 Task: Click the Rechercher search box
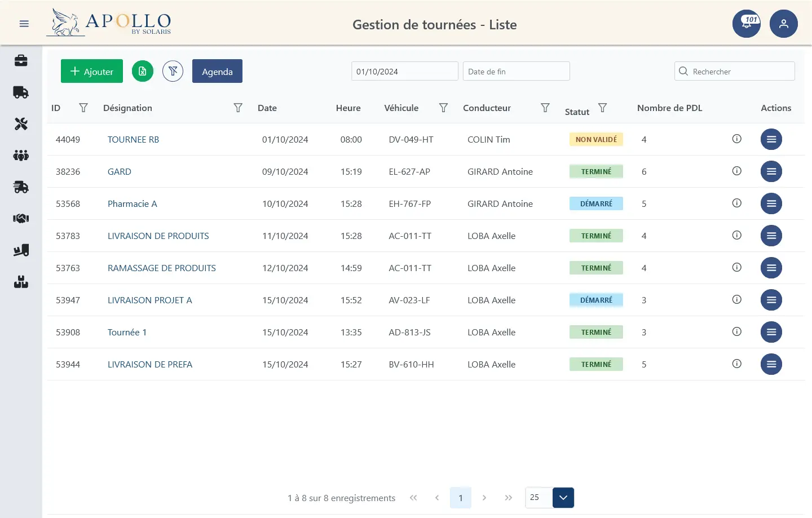(x=735, y=71)
